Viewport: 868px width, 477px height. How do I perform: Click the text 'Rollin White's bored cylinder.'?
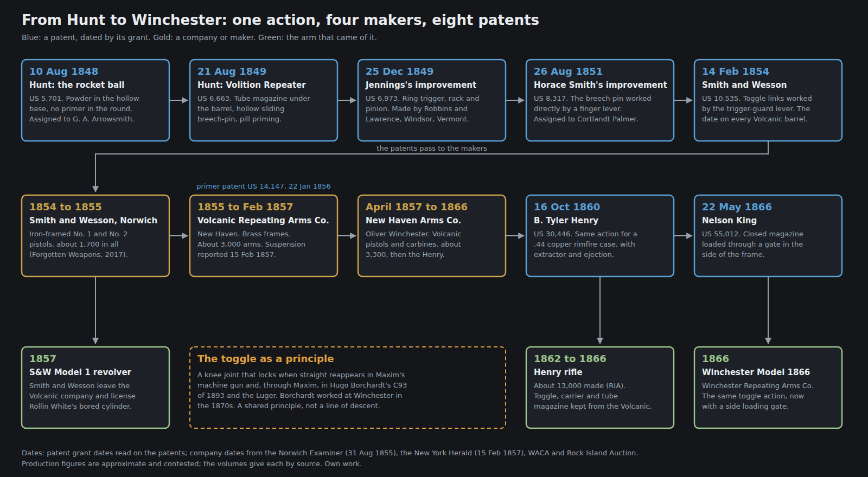[80, 407]
